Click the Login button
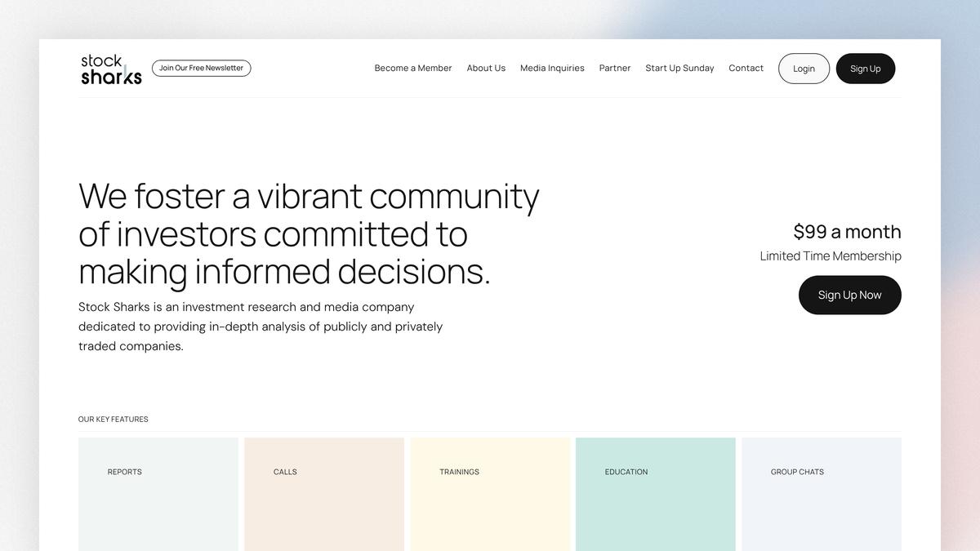The image size is (980, 551). [804, 69]
